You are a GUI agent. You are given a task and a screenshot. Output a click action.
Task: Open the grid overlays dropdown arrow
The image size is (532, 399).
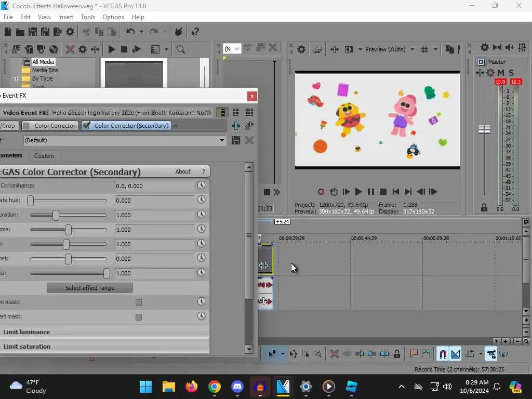[435, 49]
